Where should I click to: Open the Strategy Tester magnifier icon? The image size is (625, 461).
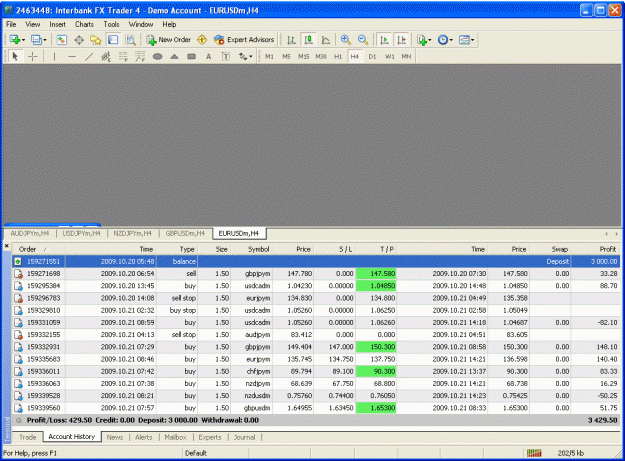(x=130, y=40)
